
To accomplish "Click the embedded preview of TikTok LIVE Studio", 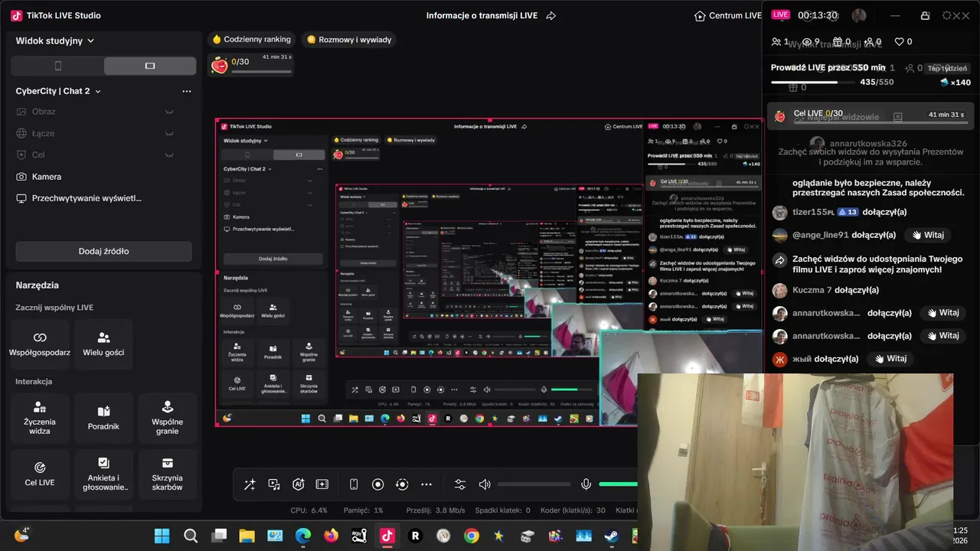I will pos(488,272).
